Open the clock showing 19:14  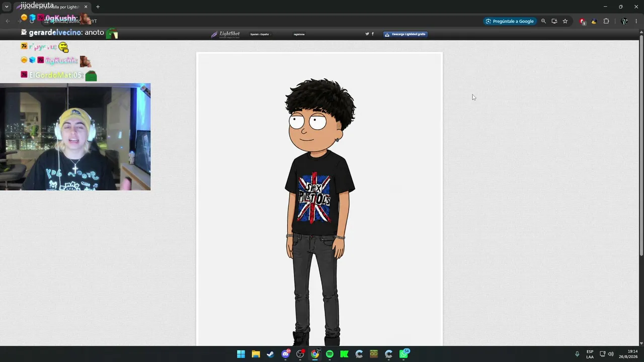(627, 354)
